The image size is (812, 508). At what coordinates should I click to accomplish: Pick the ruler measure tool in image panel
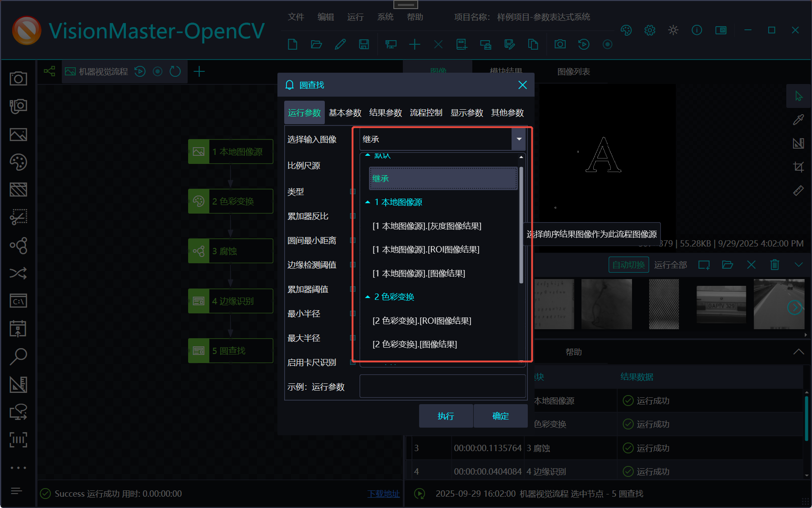[x=798, y=191]
